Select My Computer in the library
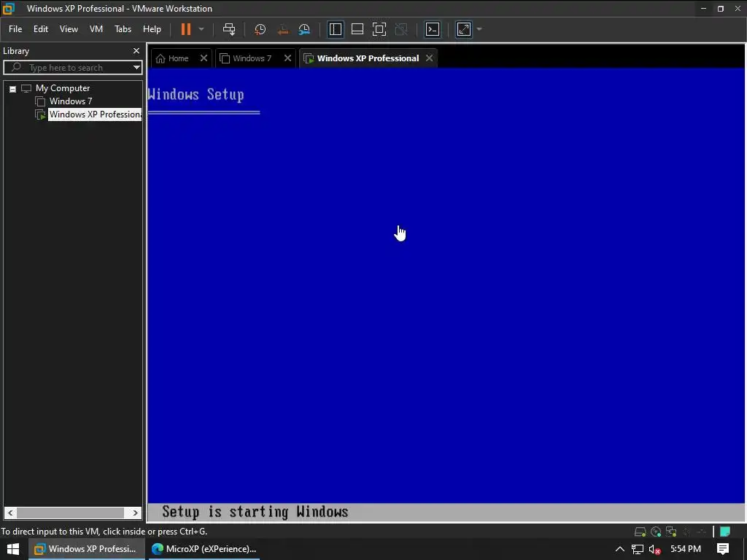 point(63,88)
